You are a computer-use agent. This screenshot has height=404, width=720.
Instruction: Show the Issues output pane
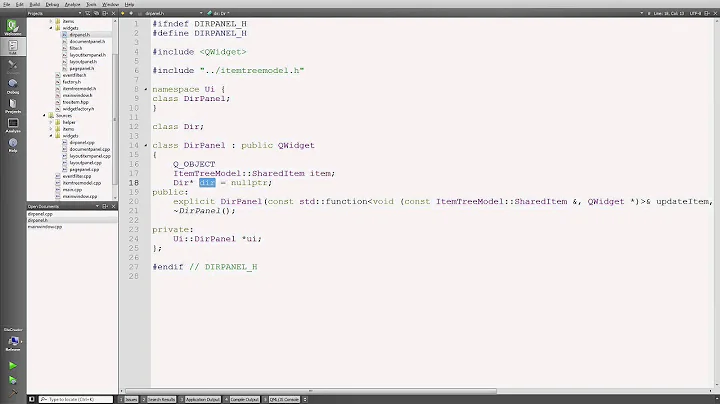point(129,399)
